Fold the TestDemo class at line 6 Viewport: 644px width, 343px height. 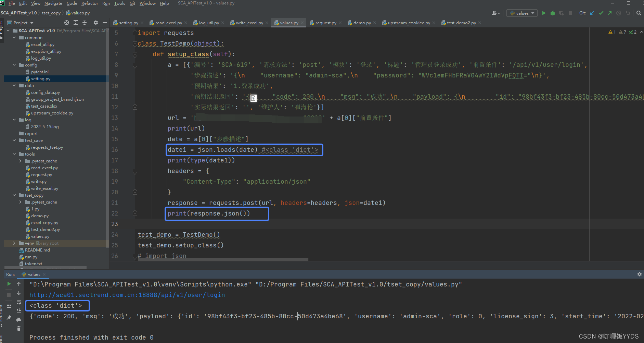(135, 44)
